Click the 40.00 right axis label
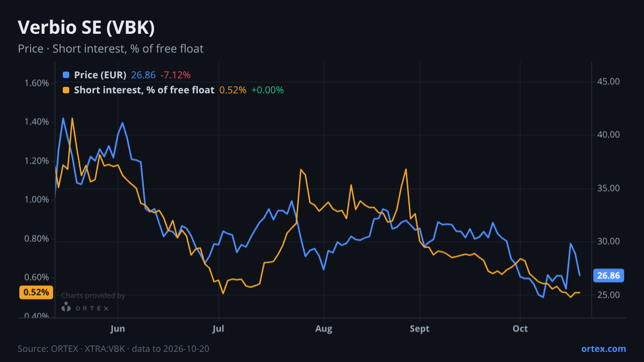Viewport: 644px width, 362px height. (609, 135)
